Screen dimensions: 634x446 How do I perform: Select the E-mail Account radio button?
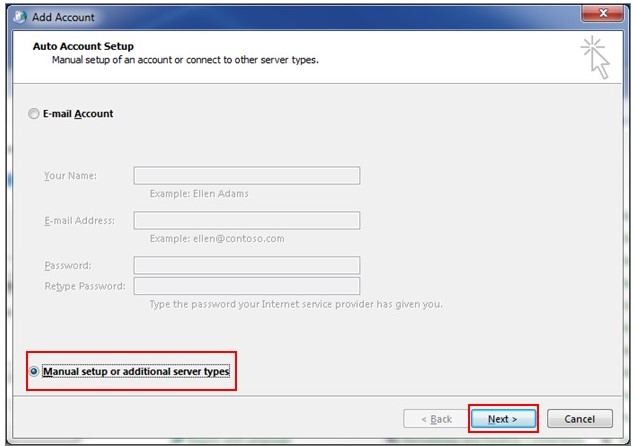tap(35, 114)
